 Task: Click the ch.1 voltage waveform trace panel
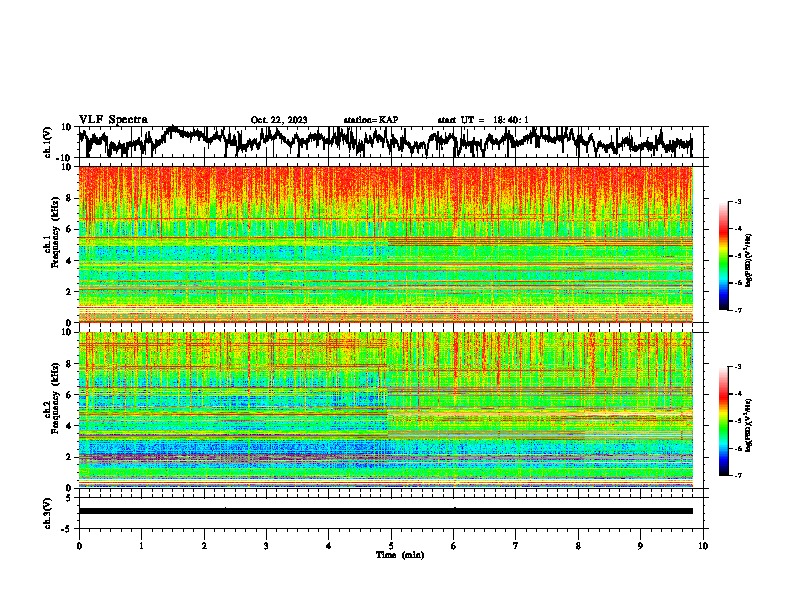(x=390, y=142)
